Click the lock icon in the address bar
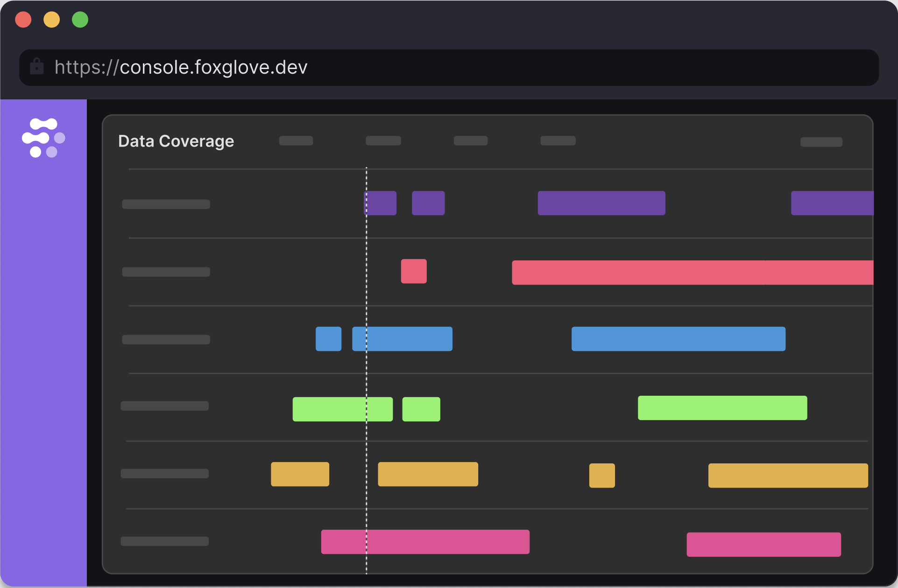Screen dimensions: 898x588 37,67
